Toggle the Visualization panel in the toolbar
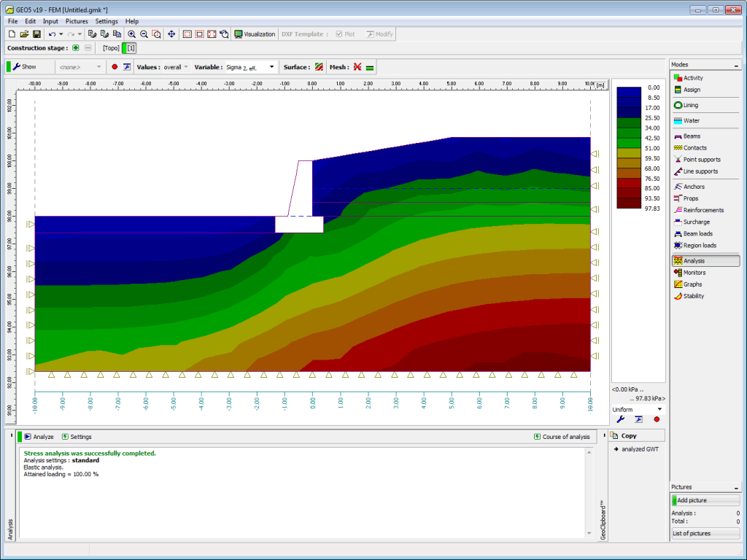 coord(255,34)
